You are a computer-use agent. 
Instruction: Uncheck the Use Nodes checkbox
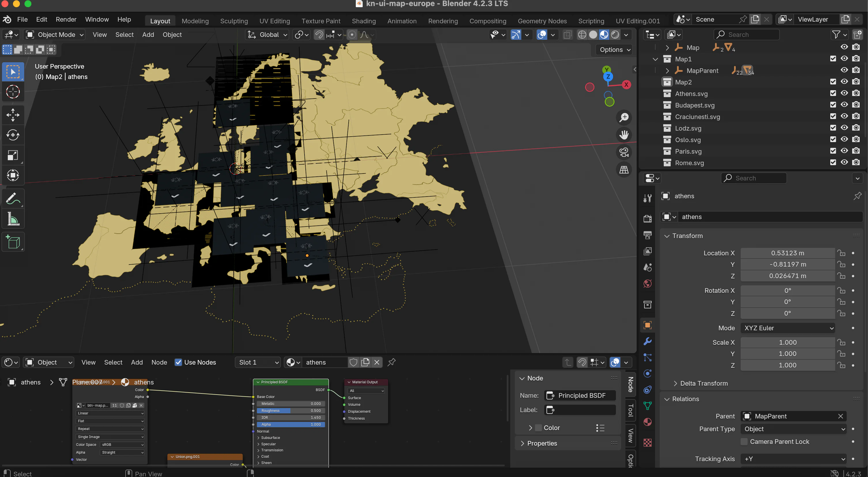178,362
